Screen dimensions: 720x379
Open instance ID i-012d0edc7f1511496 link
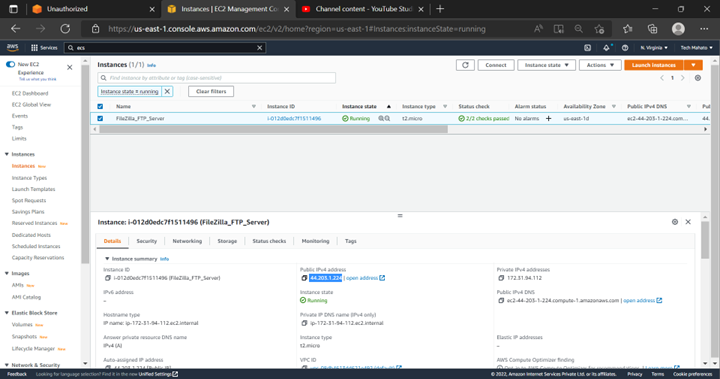click(294, 119)
